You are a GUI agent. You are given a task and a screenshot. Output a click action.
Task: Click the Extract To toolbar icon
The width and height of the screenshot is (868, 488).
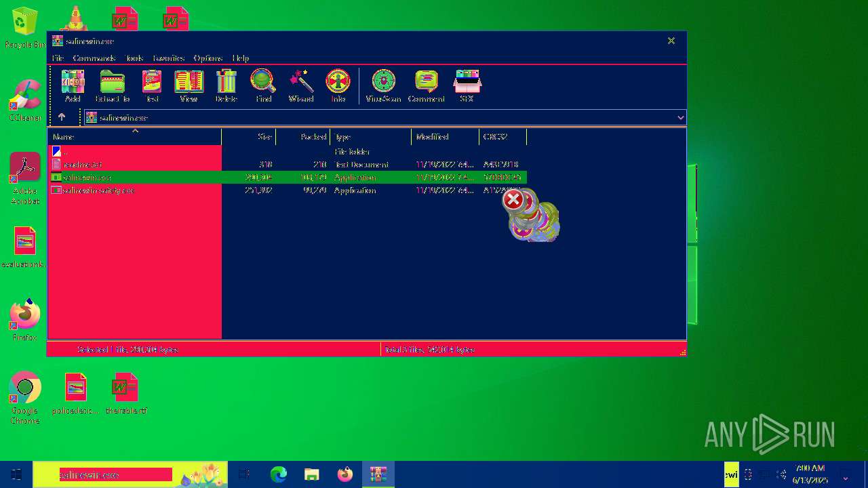(113, 85)
